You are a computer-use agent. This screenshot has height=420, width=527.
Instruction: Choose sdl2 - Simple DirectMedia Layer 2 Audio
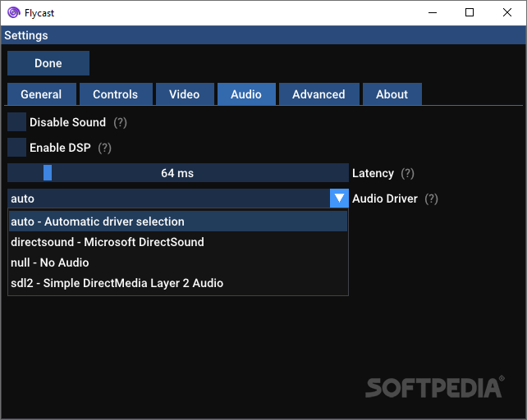[178, 283]
